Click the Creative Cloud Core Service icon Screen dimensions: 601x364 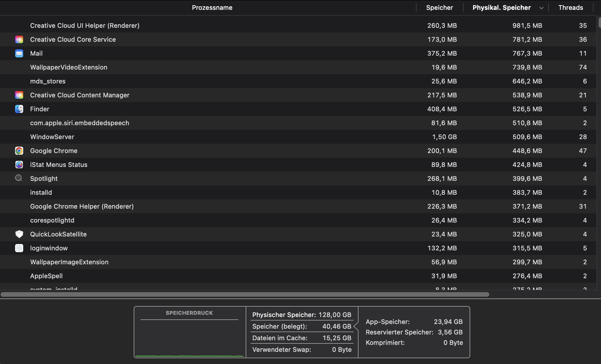[19, 39]
